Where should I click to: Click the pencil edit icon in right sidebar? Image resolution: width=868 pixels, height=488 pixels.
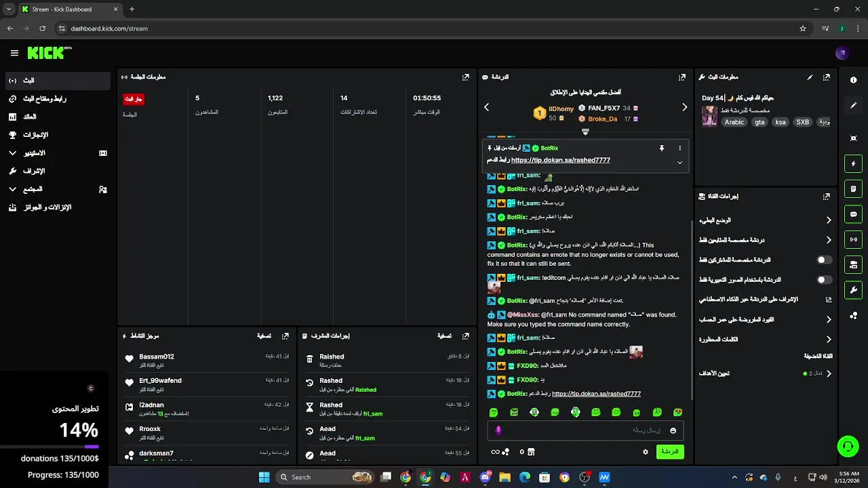pos(853,106)
